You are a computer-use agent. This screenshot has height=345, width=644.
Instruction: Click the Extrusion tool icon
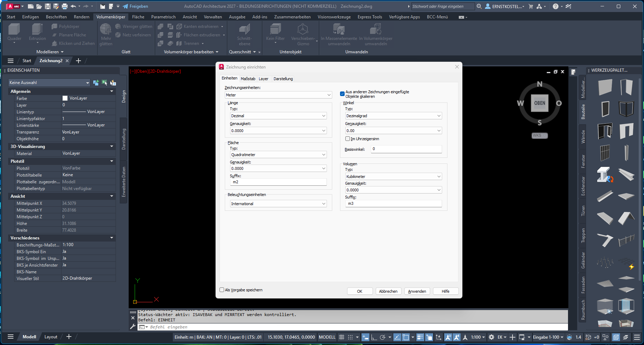point(37,30)
